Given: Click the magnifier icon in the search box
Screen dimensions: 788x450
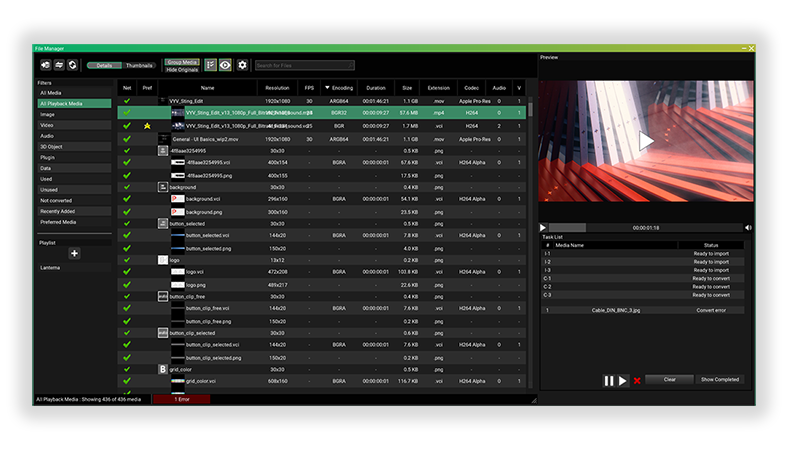Looking at the screenshot, I should point(350,65).
